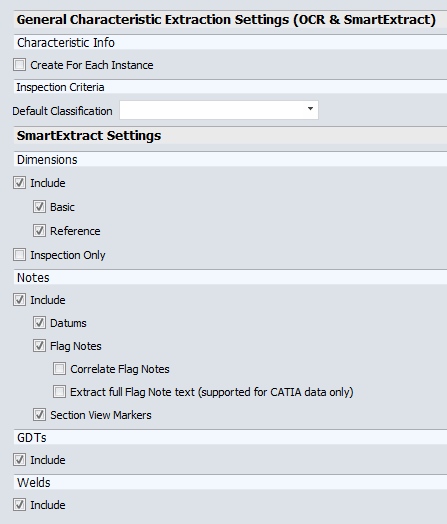Select the Characteristic Info section header
The width and height of the screenshot is (447, 524).
pos(230,42)
